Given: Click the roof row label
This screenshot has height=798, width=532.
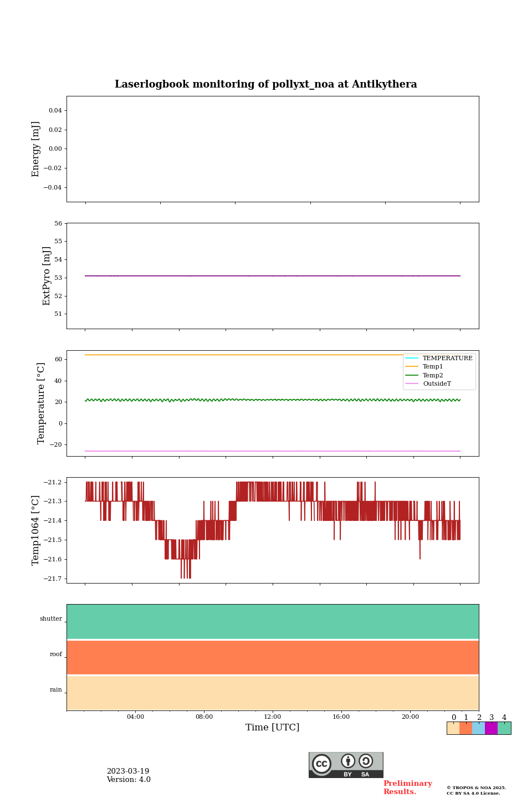Looking at the screenshot, I should 56,654.
